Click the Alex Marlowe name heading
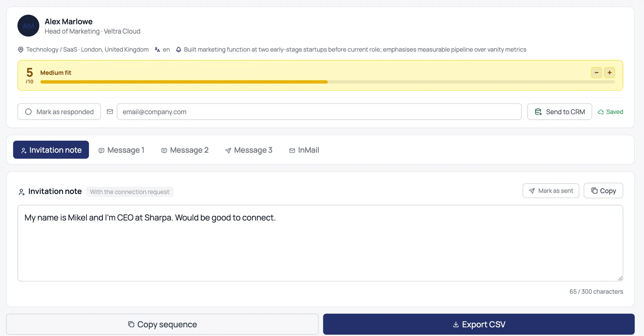Viewport: 644px width, 336px height. (69, 21)
